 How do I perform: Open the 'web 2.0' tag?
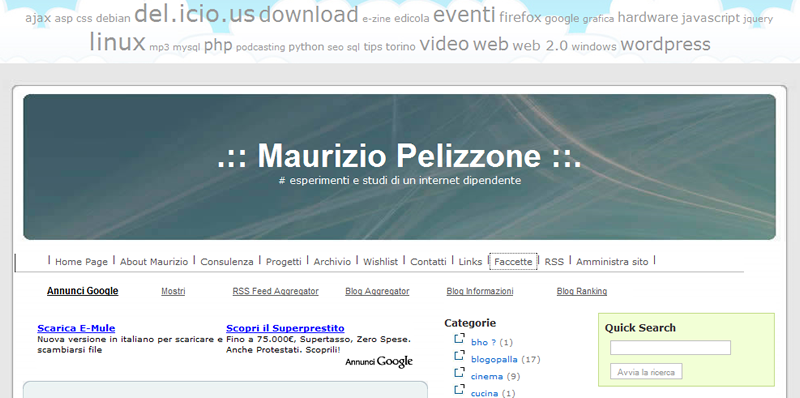(x=540, y=46)
